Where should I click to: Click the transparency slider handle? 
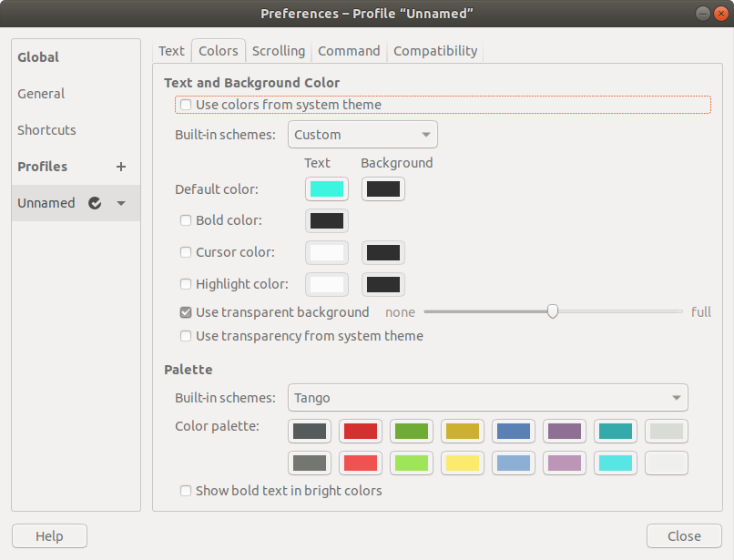[x=553, y=311]
